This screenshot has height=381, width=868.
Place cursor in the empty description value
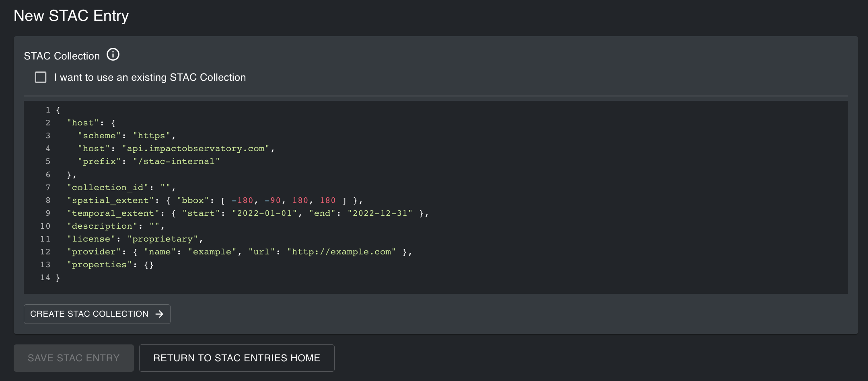(x=154, y=226)
